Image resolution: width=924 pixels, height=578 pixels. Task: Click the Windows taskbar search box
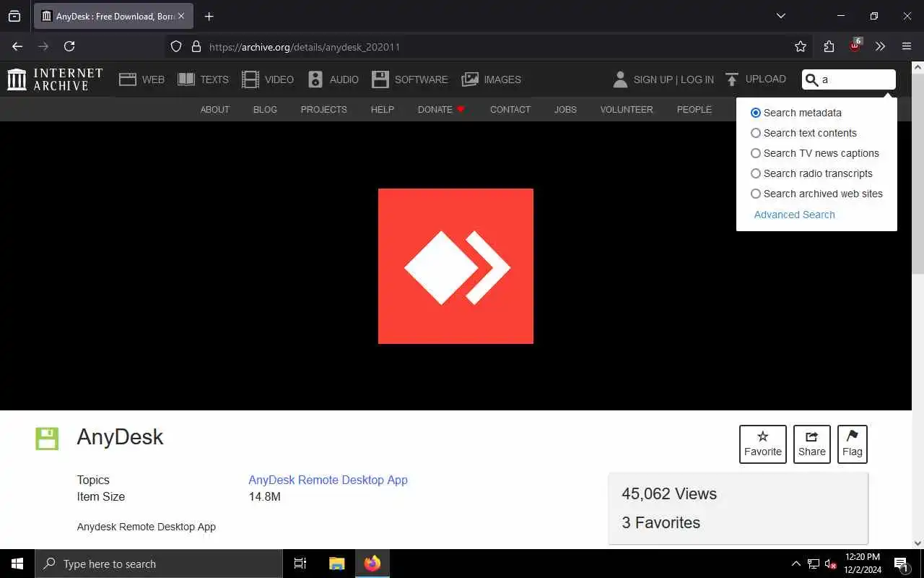click(x=159, y=564)
